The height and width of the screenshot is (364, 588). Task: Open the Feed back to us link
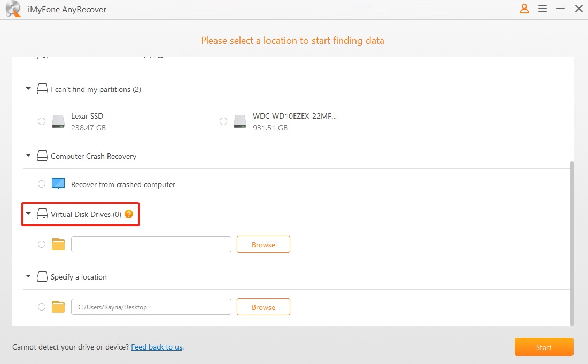coord(157,346)
